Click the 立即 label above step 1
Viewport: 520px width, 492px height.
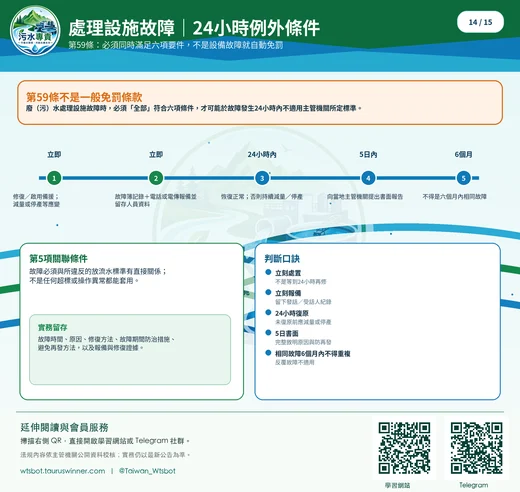(54, 154)
